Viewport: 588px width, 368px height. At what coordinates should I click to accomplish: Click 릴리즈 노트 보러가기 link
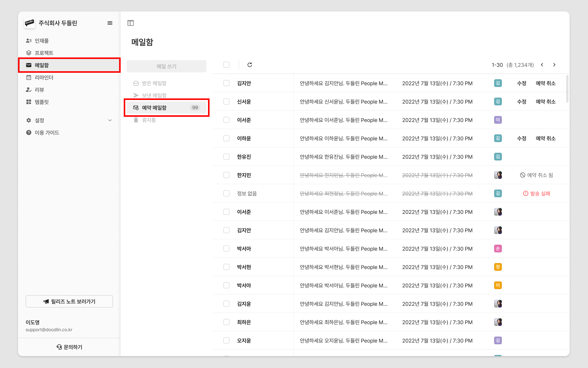point(69,301)
